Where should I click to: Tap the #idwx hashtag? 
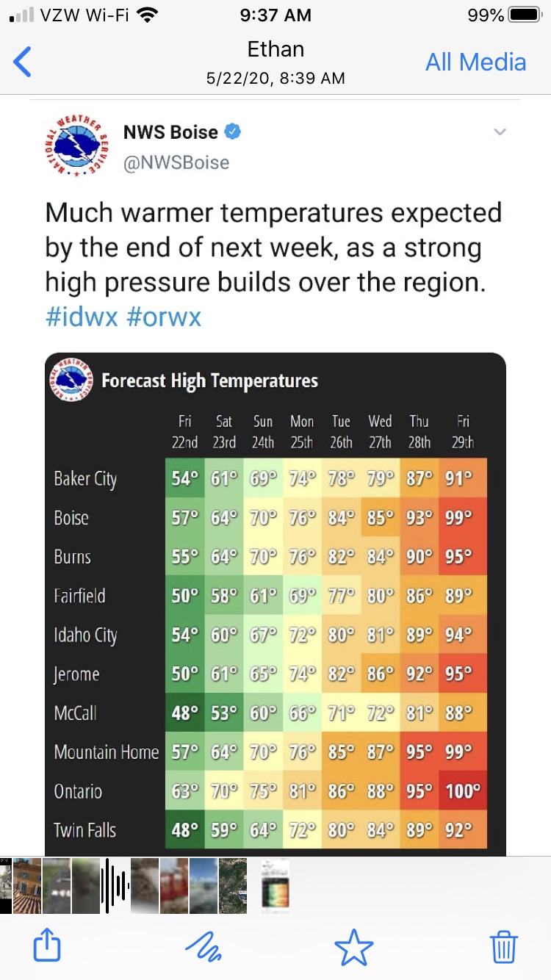click(x=82, y=317)
